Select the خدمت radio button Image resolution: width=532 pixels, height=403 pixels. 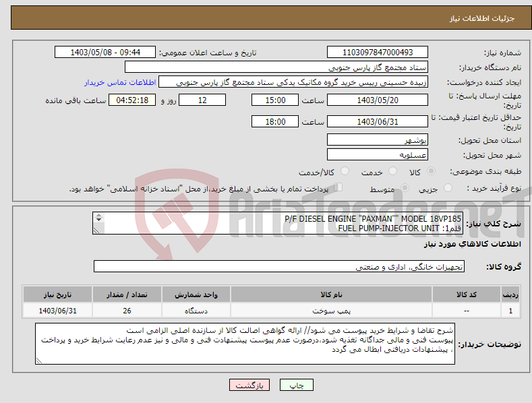pyautogui.click(x=392, y=171)
